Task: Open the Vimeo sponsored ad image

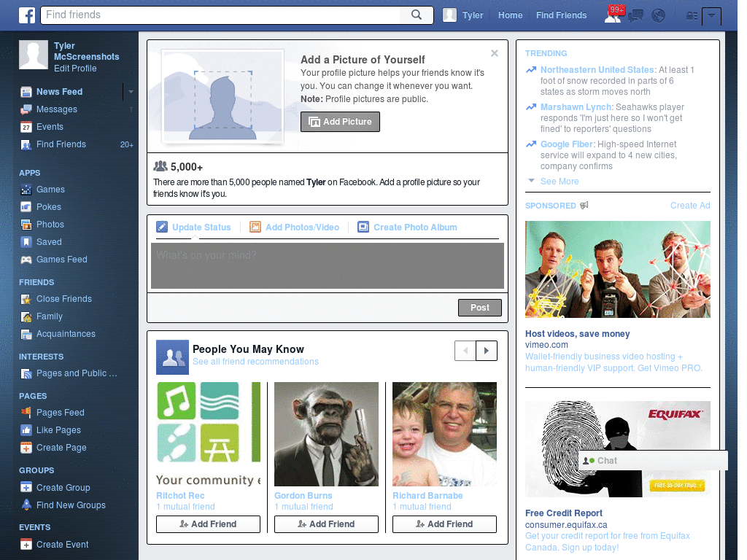Action: 617,270
